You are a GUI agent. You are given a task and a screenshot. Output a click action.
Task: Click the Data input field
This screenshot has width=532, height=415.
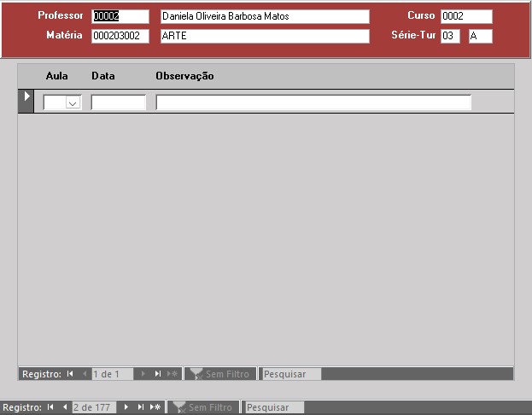tap(119, 102)
